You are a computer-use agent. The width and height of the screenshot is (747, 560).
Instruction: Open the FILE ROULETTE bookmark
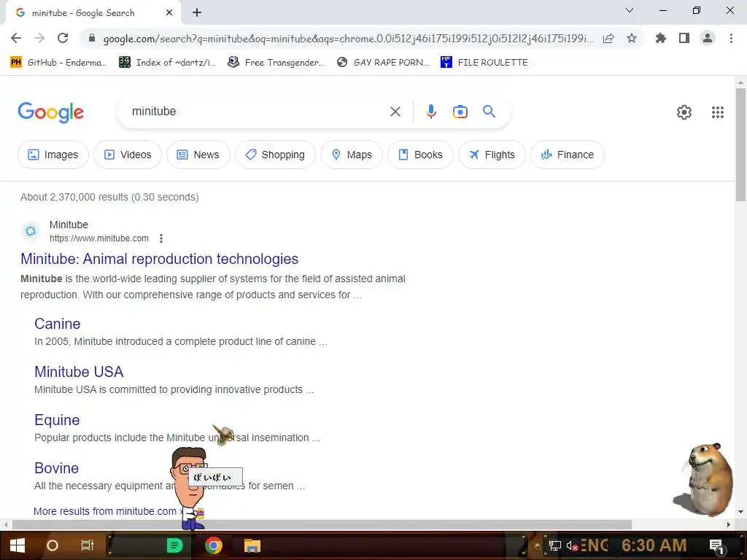point(484,63)
